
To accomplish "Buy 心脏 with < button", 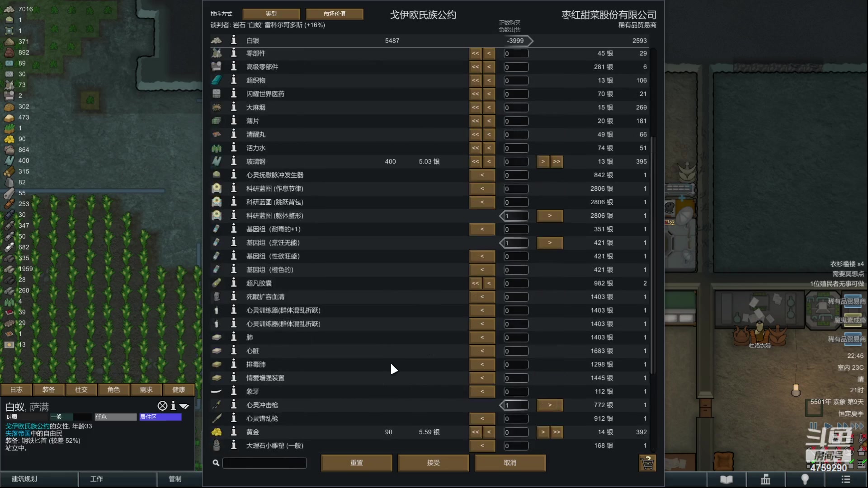I will pyautogui.click(x=482, y=351).
